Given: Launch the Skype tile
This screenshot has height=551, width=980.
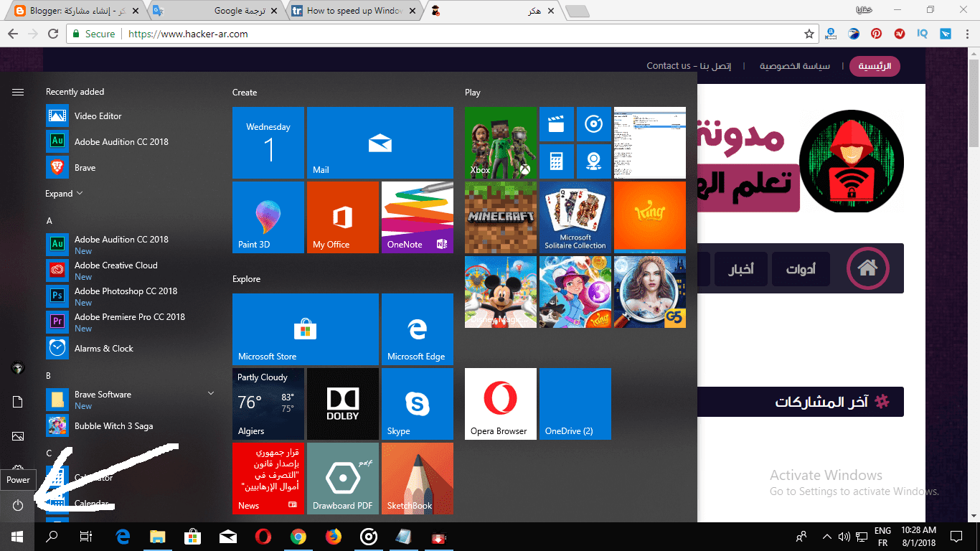Looking at the screenshot, I should tap(418, 404).
